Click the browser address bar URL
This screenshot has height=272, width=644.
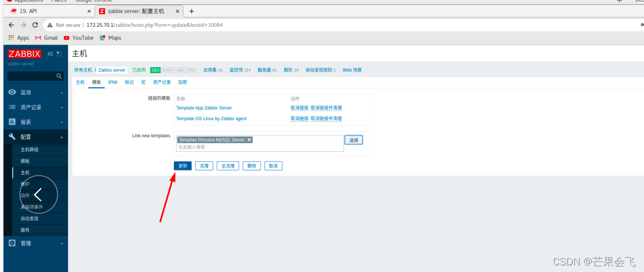pyautogui.click(x=154, y=25)
